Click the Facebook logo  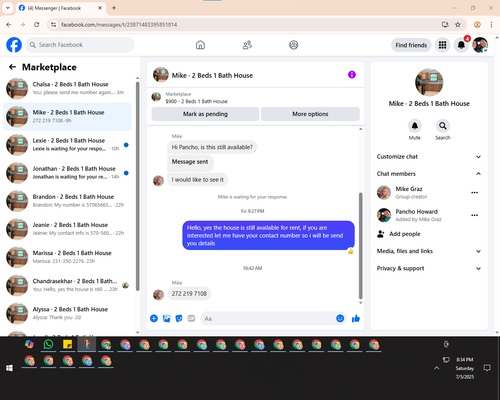click(14, 45)
